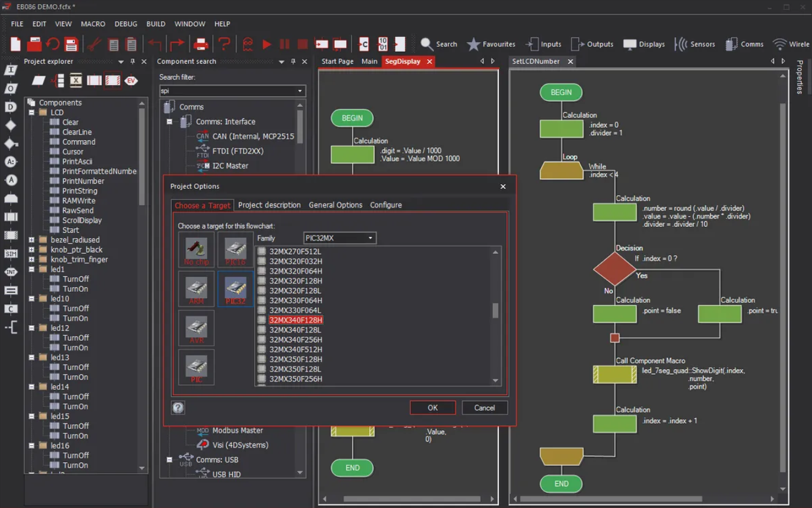The image size is (812, 508).
Task: Switch to the Start Page tab
Action: pyautogui.click(x=337, y=62)
